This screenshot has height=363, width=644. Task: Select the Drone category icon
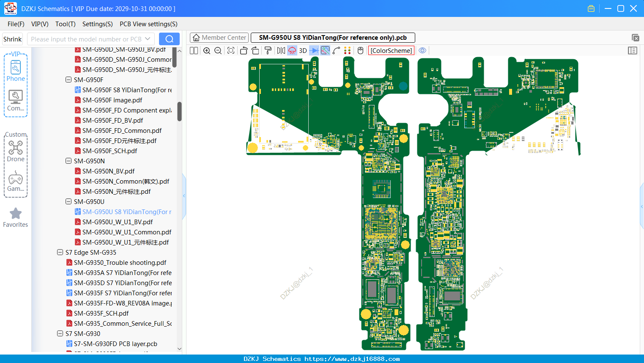point(16,151)
